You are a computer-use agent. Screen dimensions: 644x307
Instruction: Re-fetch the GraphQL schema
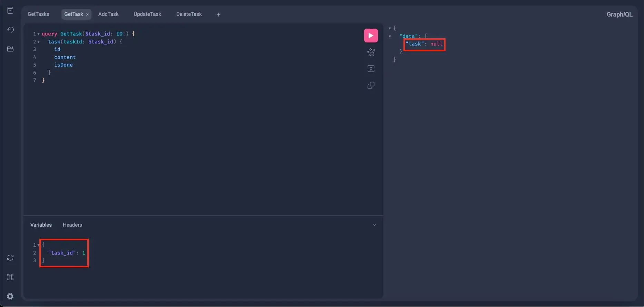[10, 258]
